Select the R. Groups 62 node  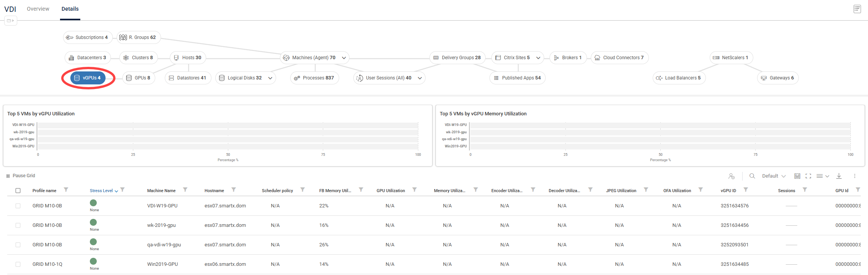point(138,37)
